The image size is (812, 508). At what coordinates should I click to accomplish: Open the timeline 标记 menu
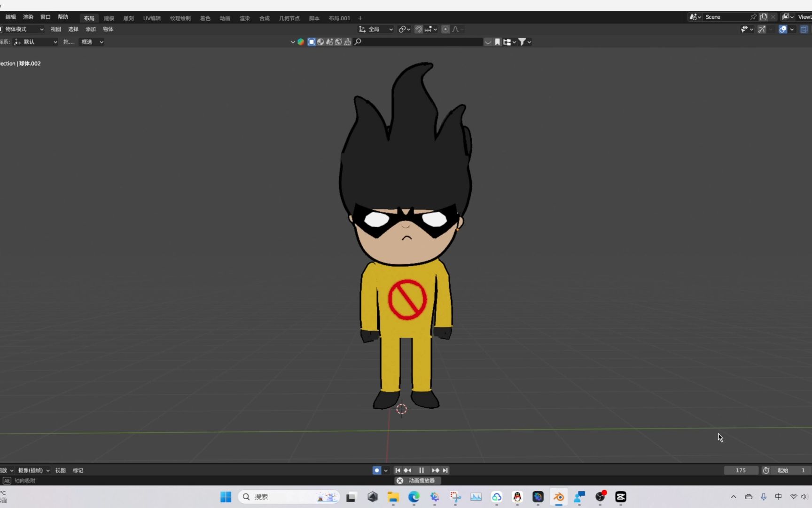coord(78,470)
